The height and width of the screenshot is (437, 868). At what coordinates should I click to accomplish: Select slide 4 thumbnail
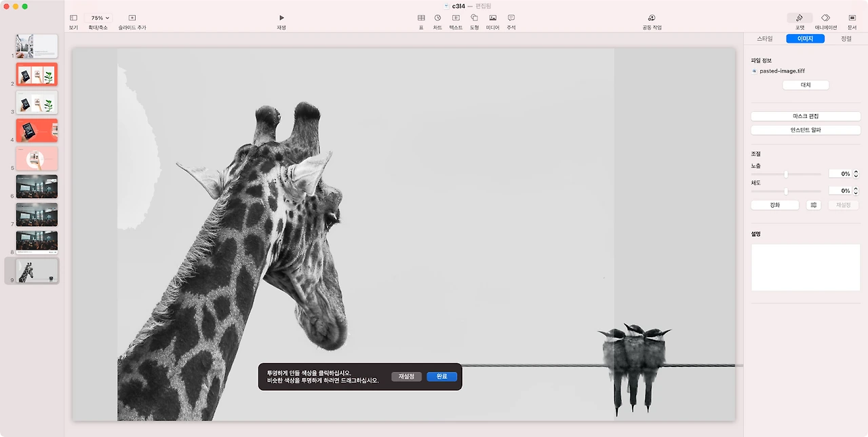37,130
